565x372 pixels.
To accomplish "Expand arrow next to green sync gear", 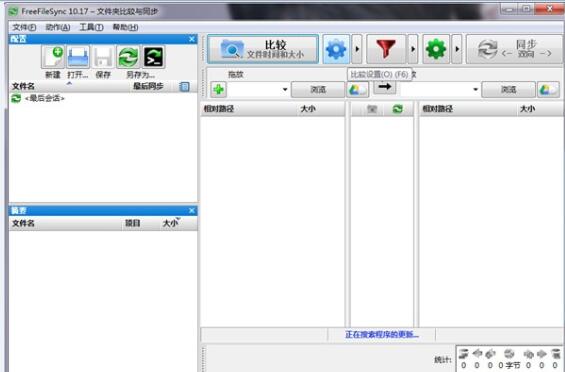I will [457, 49].
